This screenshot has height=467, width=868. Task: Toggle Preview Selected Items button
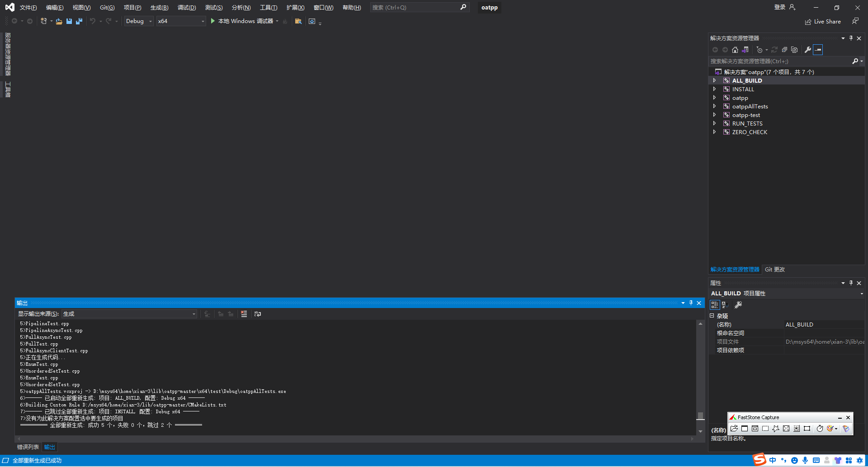[818, 50]
